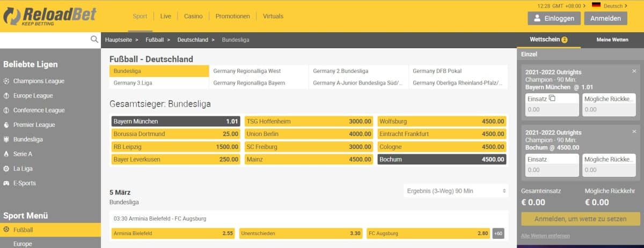
Task: Expand more markets with +60 button
Action: (x=498, y=234)
